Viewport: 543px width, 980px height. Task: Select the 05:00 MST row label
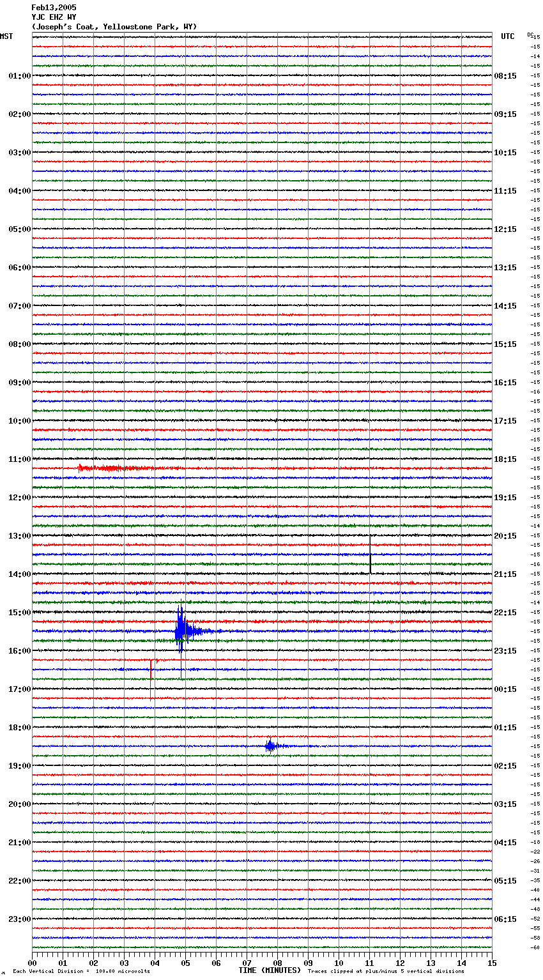click(x=19, y=229)
